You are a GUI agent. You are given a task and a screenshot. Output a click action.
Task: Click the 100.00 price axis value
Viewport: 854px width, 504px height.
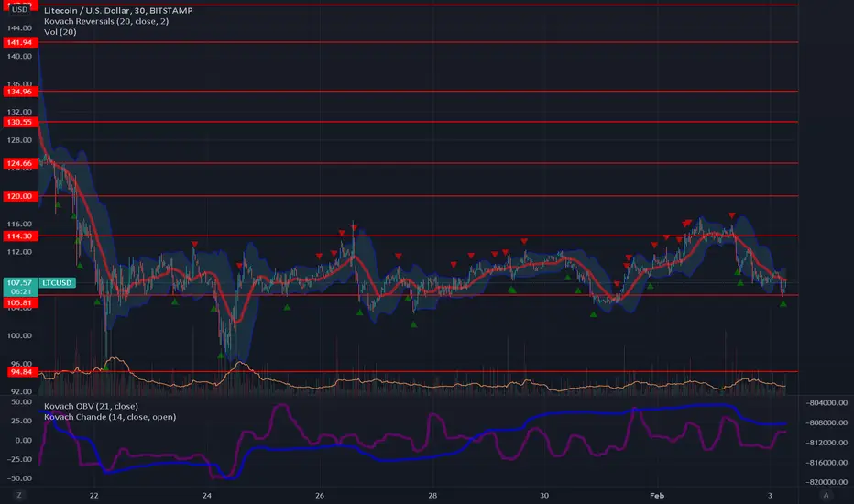[x=19, y=335]
